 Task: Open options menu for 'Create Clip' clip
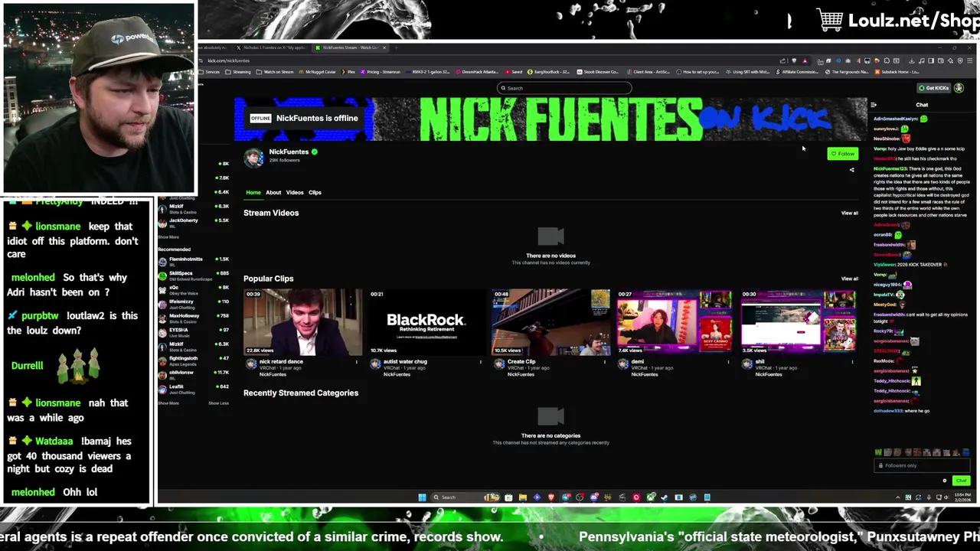605,362
